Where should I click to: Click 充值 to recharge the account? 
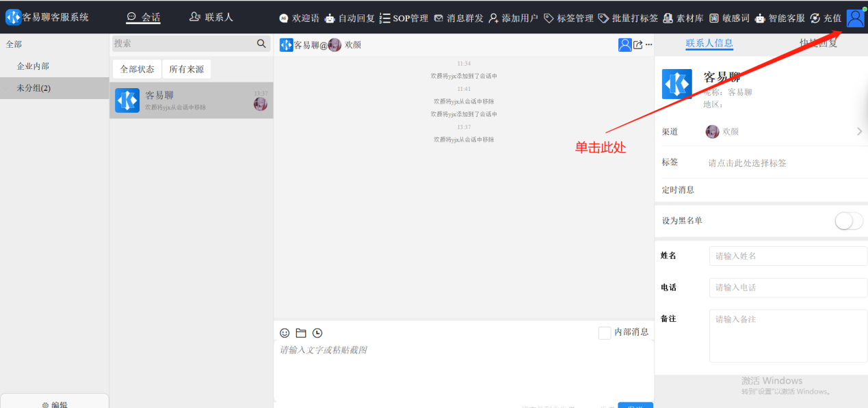[x=826, y=18]
